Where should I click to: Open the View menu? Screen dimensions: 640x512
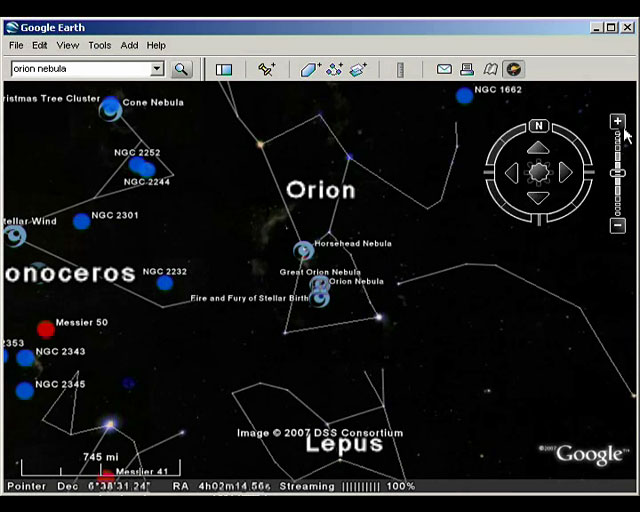(67, 45)
